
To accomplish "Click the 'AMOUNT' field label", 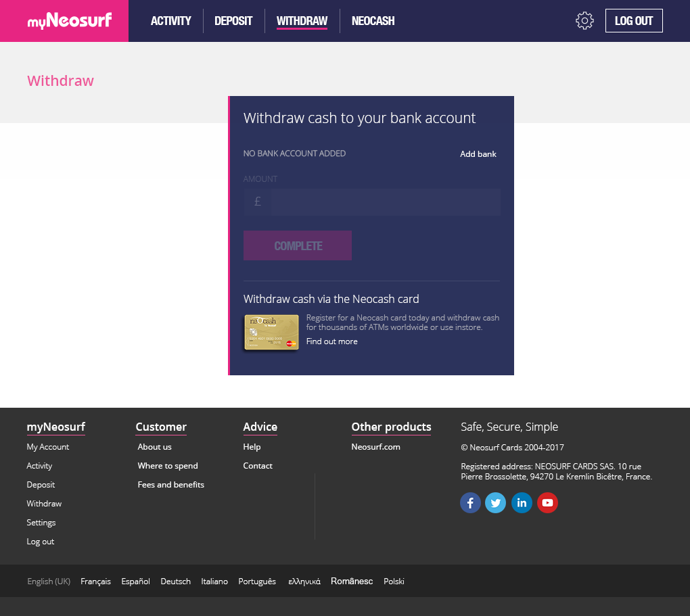I will tap(260, 179).
